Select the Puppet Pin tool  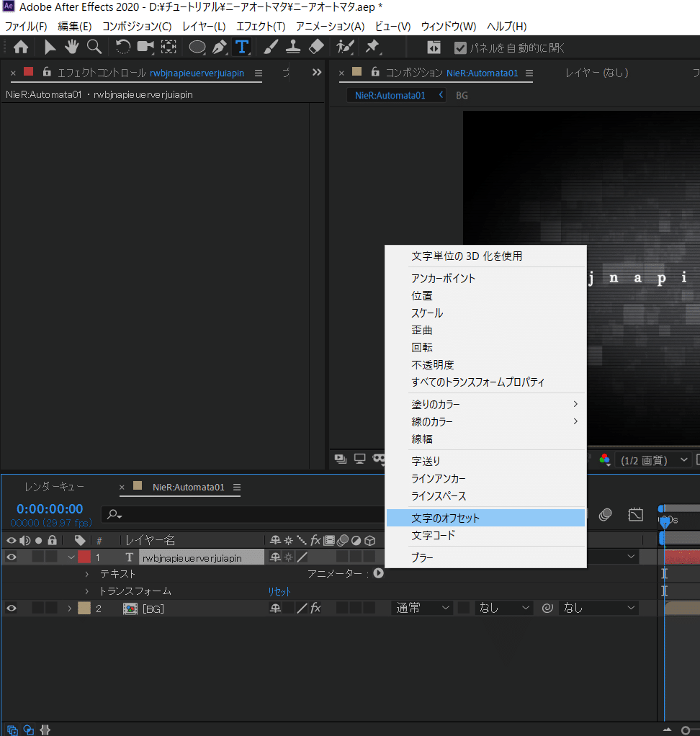373,48
